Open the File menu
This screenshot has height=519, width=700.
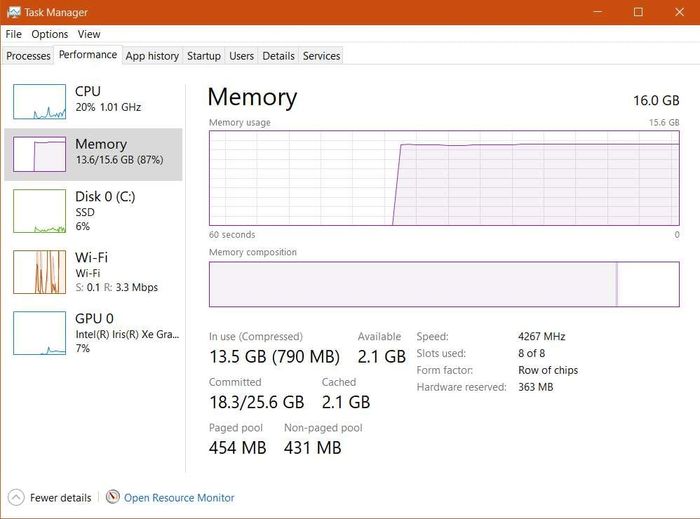click(x=13, y=34)
